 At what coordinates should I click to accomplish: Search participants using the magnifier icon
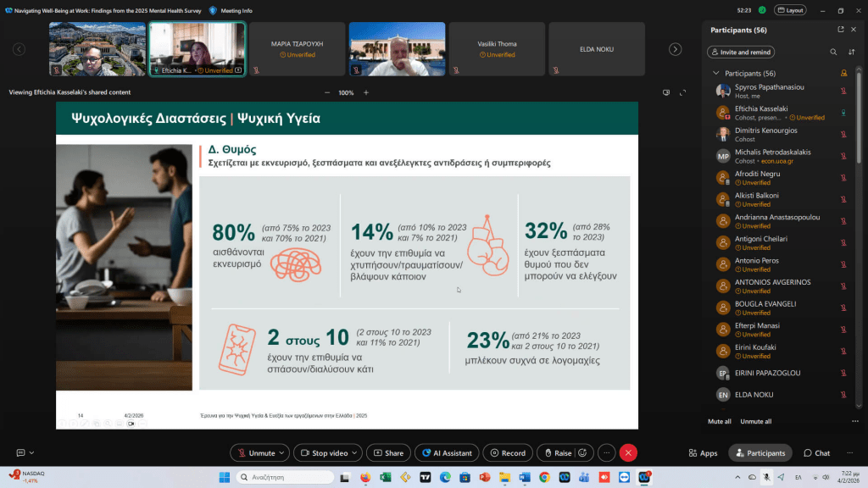(833, 52)
